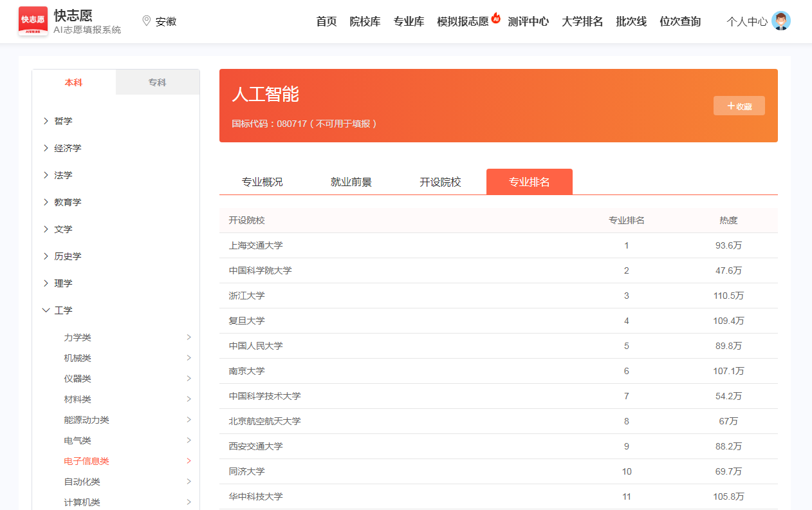812x510 pixels.
Task: Open the 仪器类 subcategory
Action: tap(127, 379)
